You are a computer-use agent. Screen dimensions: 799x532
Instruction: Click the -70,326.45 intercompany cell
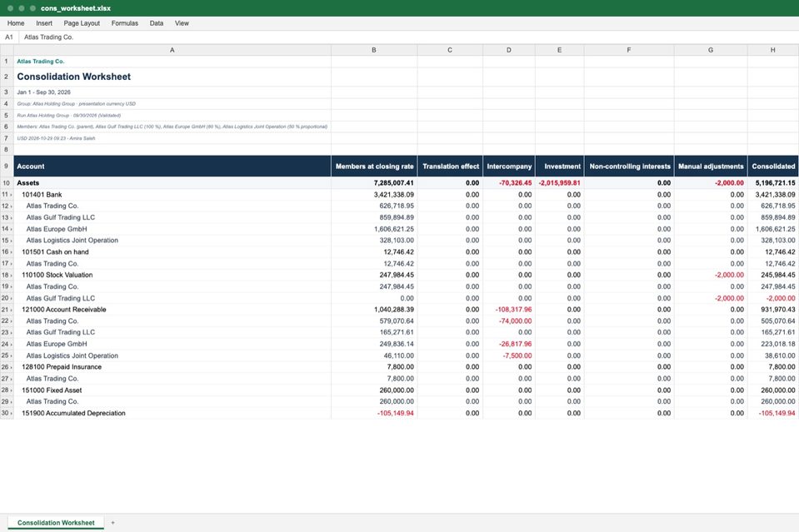[509, 183]
